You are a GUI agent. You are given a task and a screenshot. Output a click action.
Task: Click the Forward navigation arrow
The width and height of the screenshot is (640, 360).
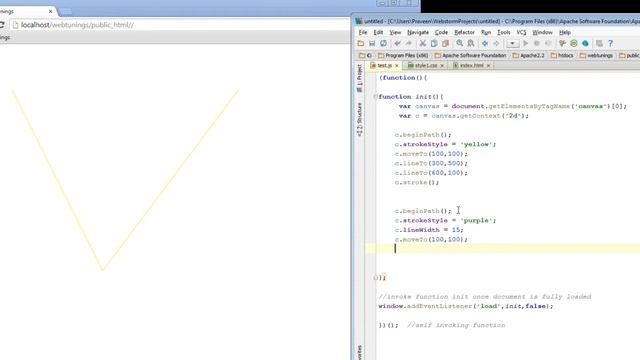pyautogui.click(x=496, y=43)
